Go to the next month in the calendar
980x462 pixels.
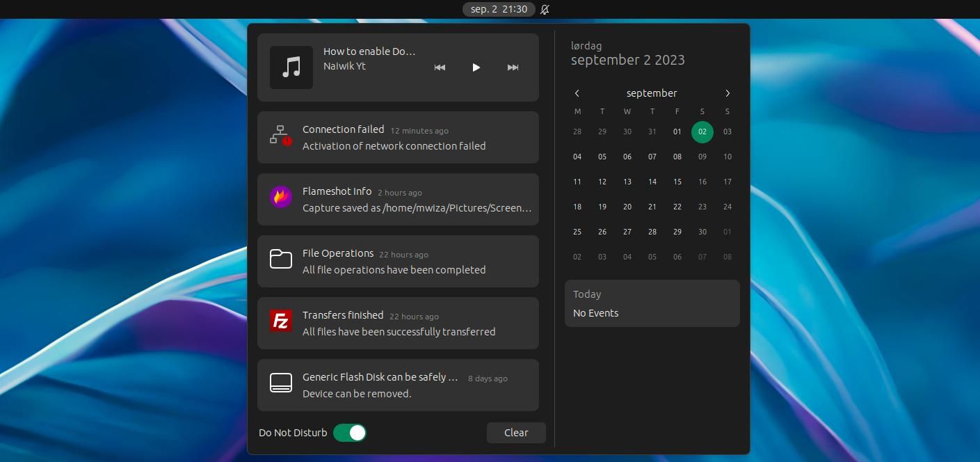pos(728,93)
